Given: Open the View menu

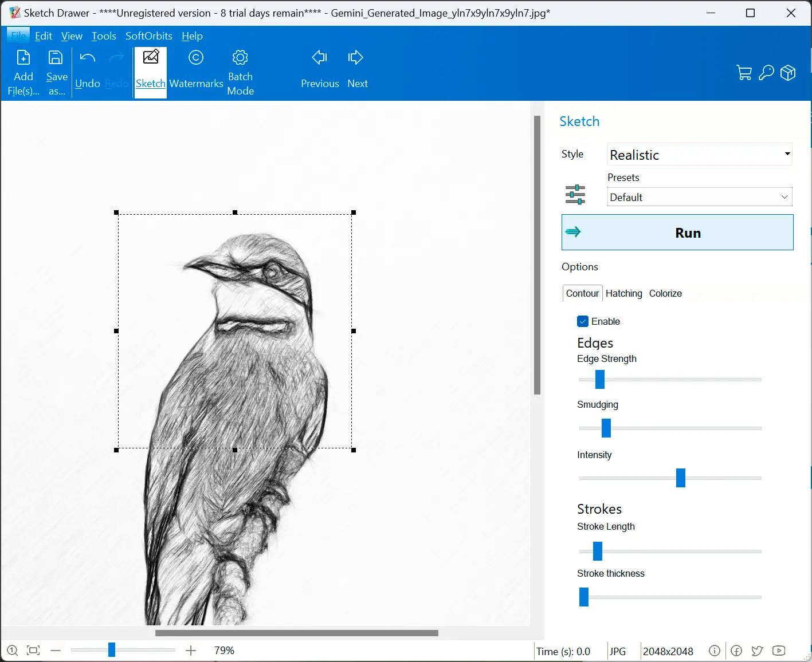Looking at the screenshot, I should coord(72,36).
